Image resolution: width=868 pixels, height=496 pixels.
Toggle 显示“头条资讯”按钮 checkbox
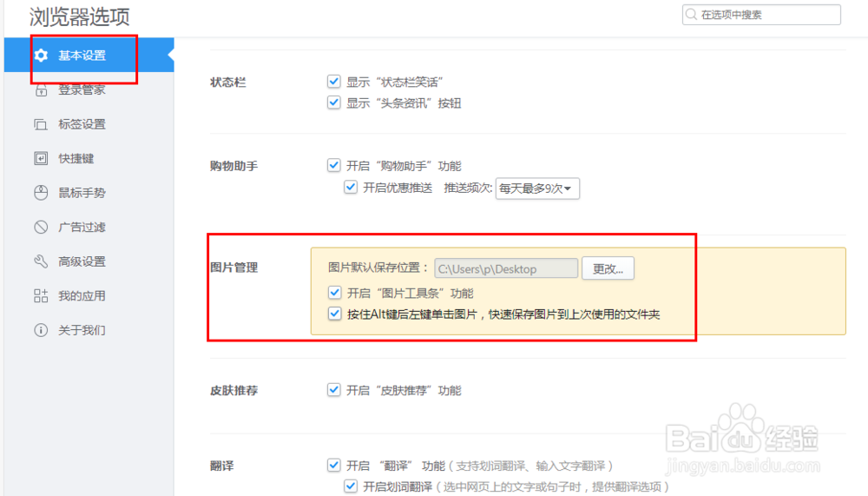(x=334, y=103)
